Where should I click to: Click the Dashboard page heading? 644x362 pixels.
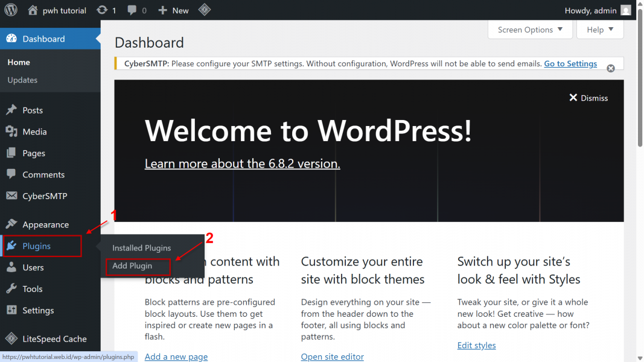click(x=149, y=42)
